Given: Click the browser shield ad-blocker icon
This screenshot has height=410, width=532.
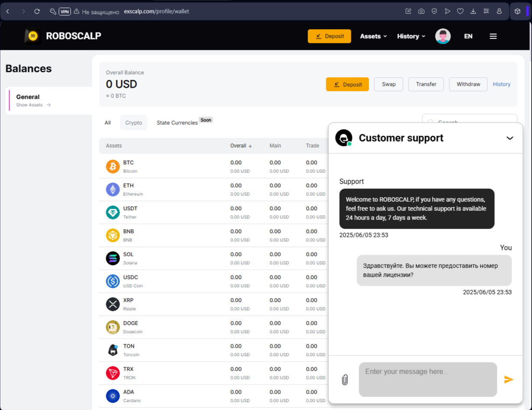Looking at the screenshot, I should [434, 12].
